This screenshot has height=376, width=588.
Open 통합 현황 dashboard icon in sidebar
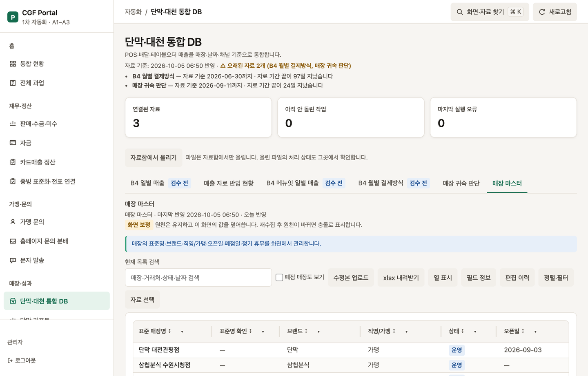click(13, 64)
